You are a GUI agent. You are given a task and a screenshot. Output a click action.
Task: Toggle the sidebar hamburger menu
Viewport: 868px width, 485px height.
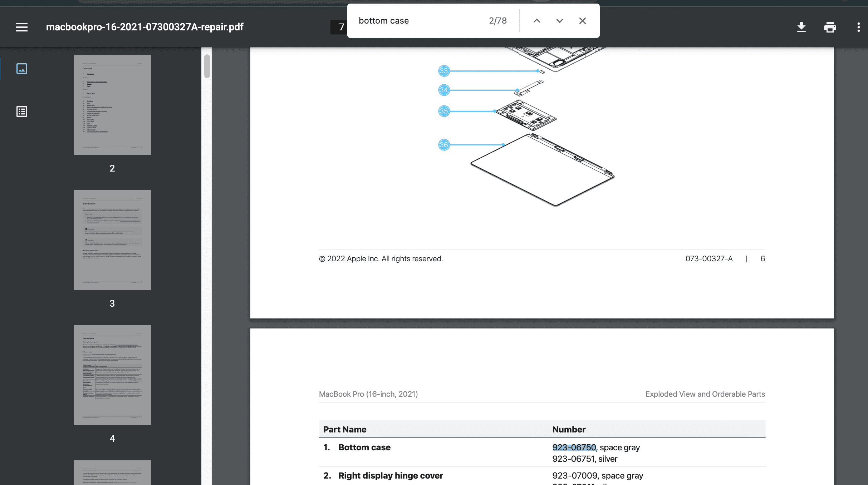22,27
